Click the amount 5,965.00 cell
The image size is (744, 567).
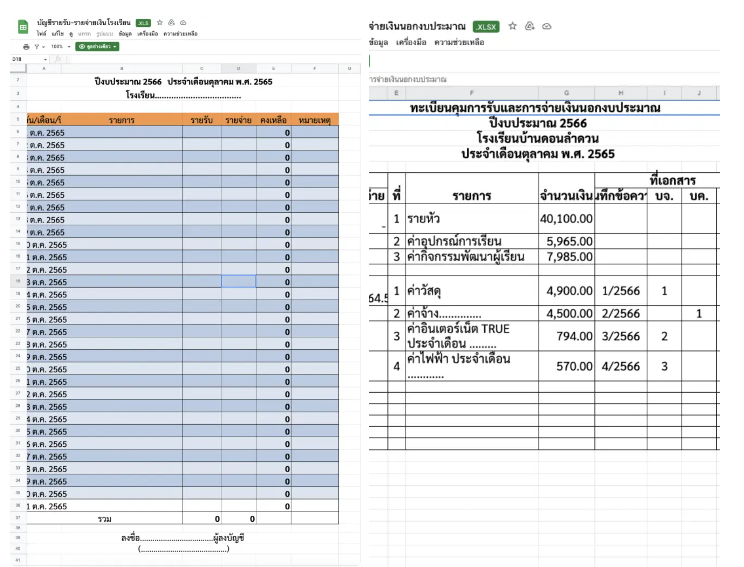click(567, 241)
